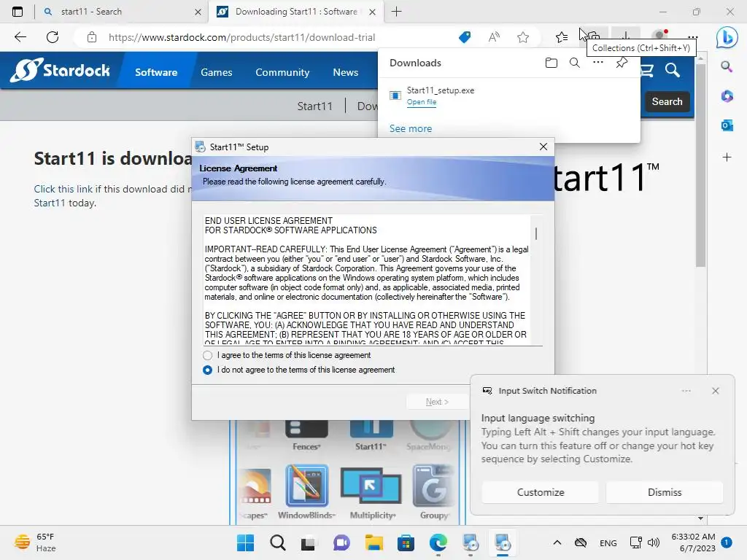Click Open file under Start11_setup.exe
This screenshot has height=560, width=747.
tap(421, 102)
